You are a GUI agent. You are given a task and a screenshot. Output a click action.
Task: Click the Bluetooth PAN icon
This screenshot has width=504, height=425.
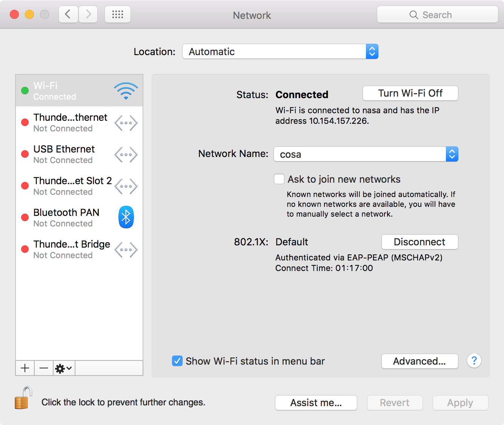click(x=126, y=217)
